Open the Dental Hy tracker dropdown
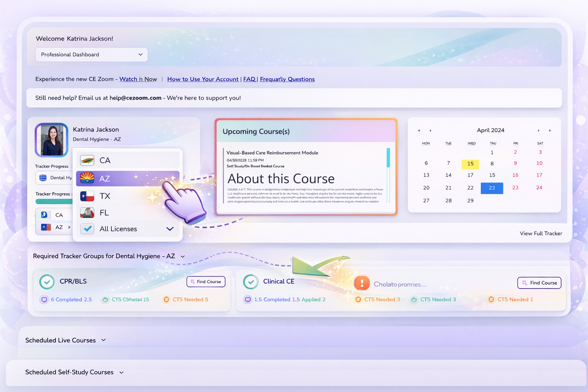 [54, 178]
